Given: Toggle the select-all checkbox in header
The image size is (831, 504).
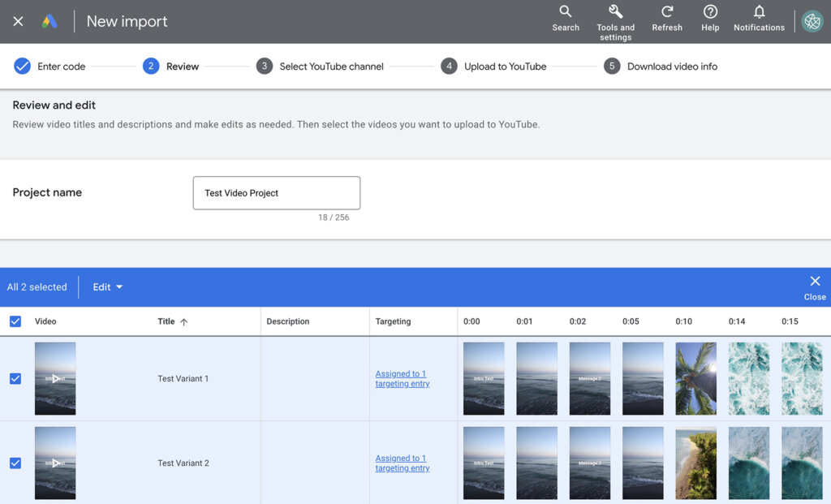Looking at the screenshot, I should pyautogui.click(x=15, y=321).
